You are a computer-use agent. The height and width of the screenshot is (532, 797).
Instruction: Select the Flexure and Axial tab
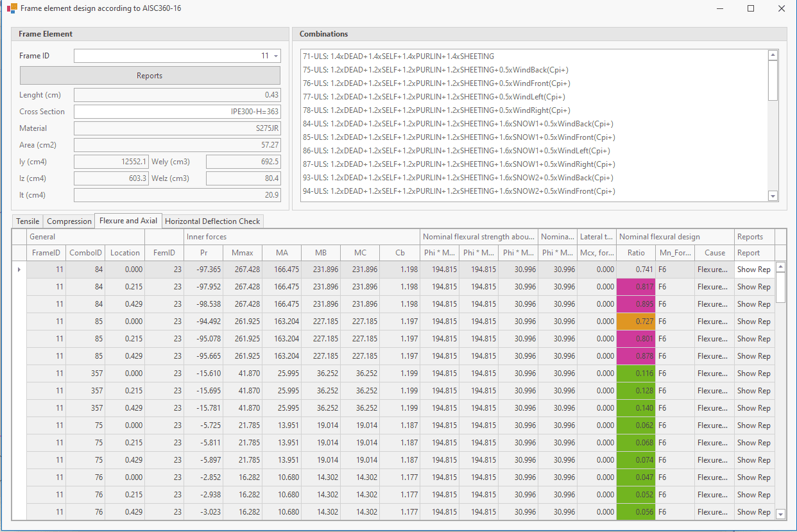pyautogui.click(x=128, y=221)
